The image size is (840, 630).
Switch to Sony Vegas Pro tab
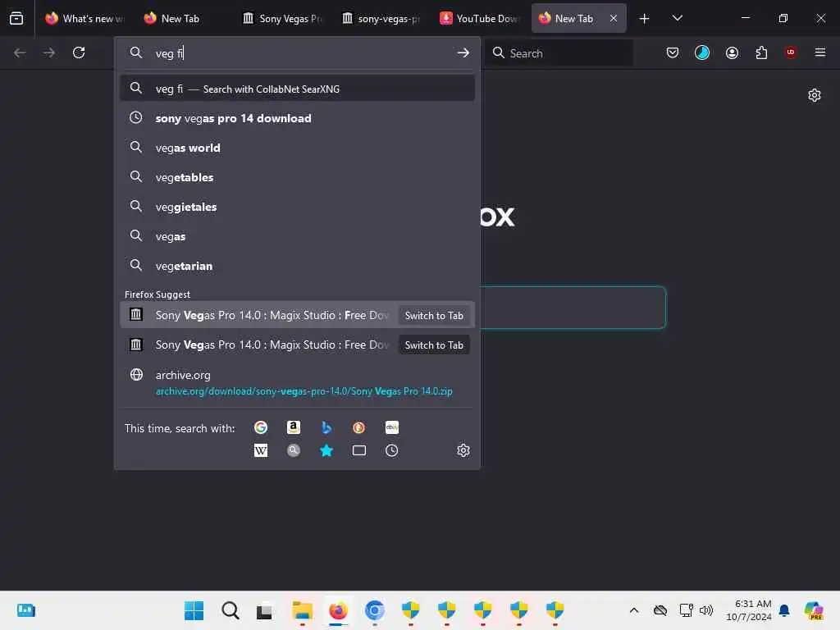pos(283,19)
